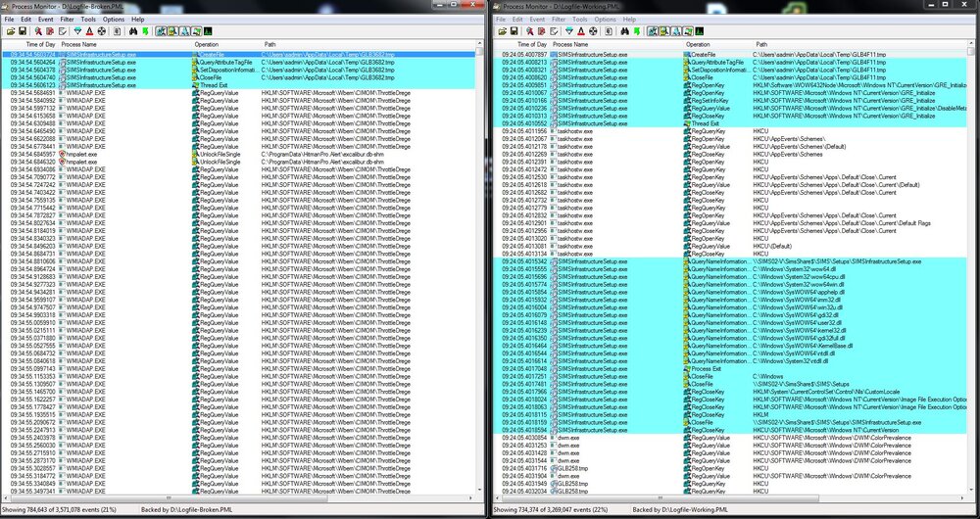This screenshot has height=519, width=980.
Task: Click Open icon in Logfile-Broken window toolbar
Action: point(11,31)
